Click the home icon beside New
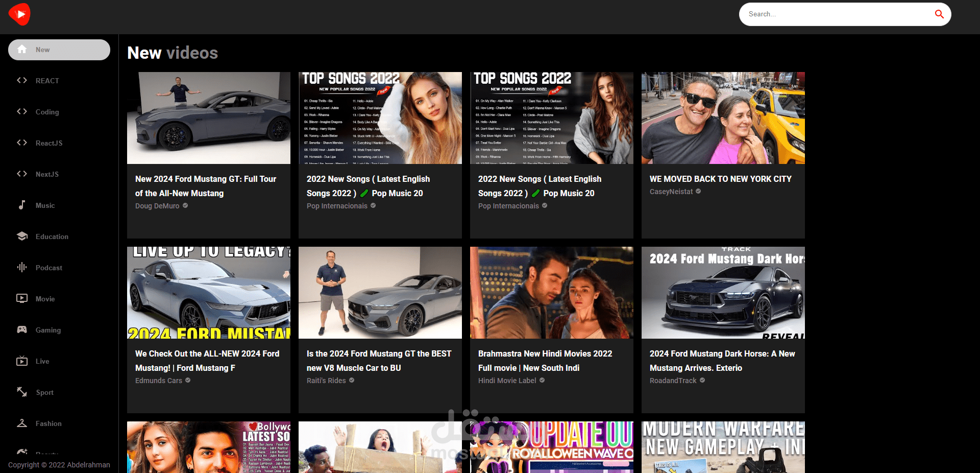 [x=22, y=50]
